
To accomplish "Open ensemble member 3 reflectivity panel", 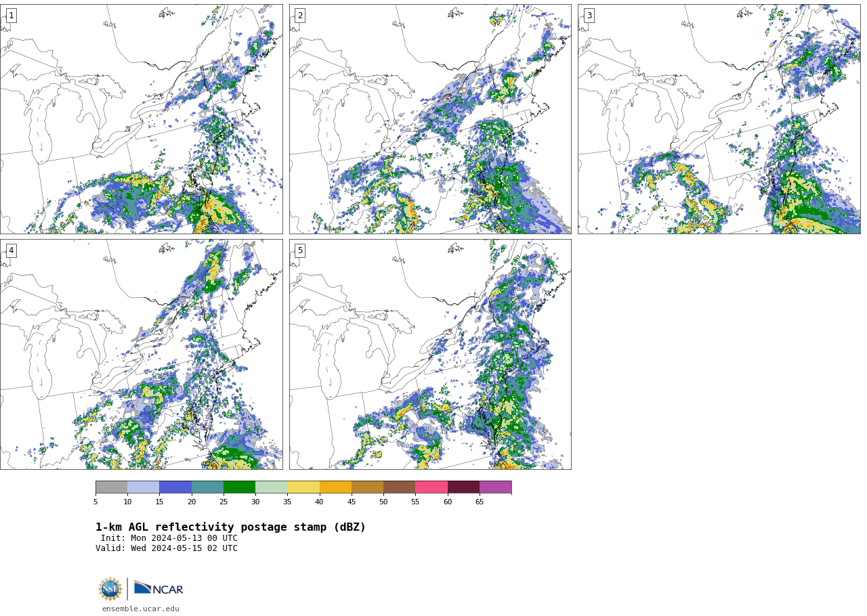I will (x=719, y=119).
